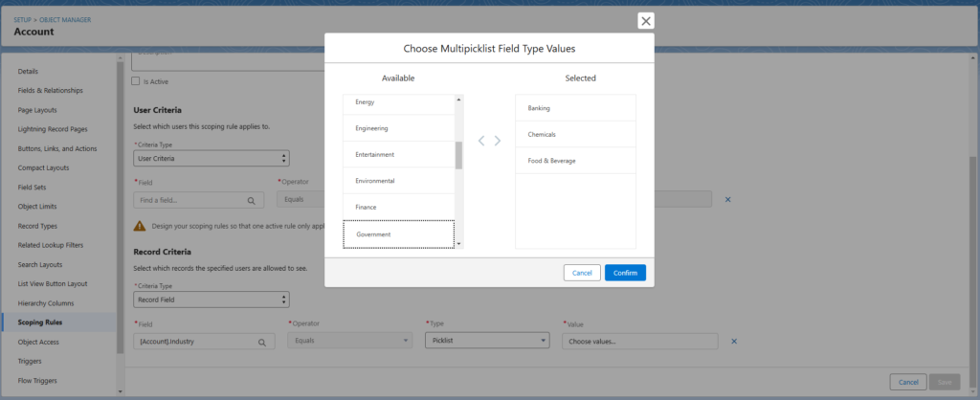Go to Hierarchy Columns
The image size is (980, 400).
coord(46,303)
